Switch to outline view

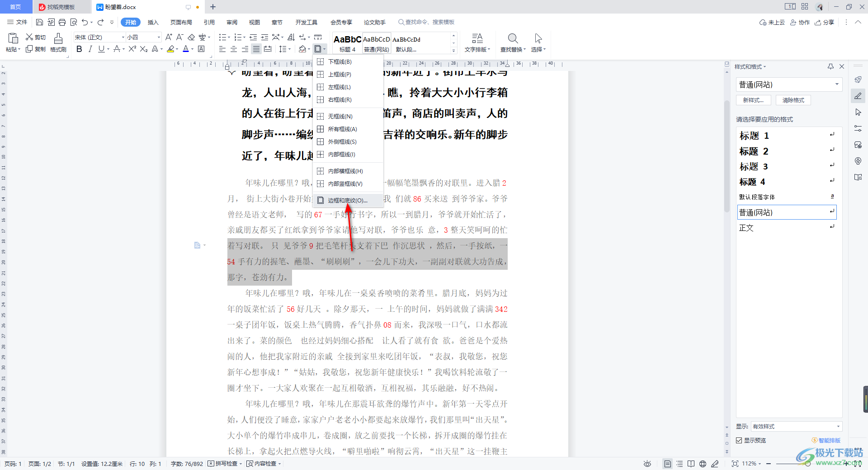(x=679, y=464)
